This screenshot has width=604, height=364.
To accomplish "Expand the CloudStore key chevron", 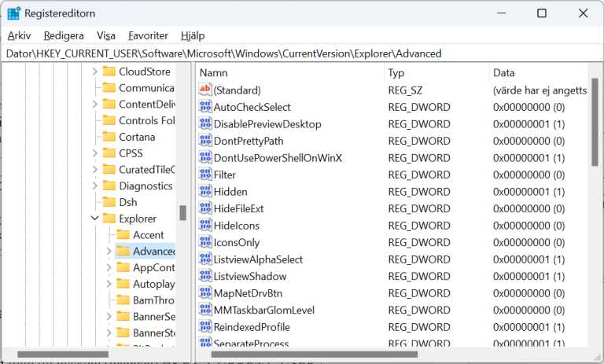I will click(94, 72).
